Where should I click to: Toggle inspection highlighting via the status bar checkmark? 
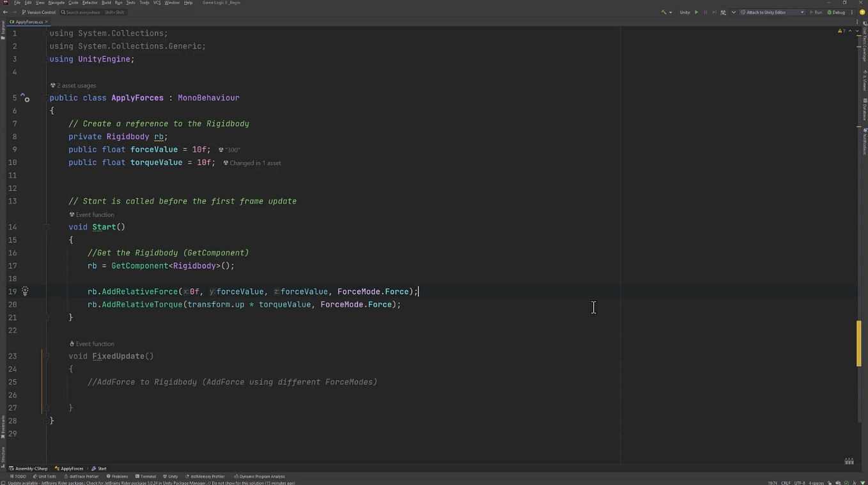[846, 483]
